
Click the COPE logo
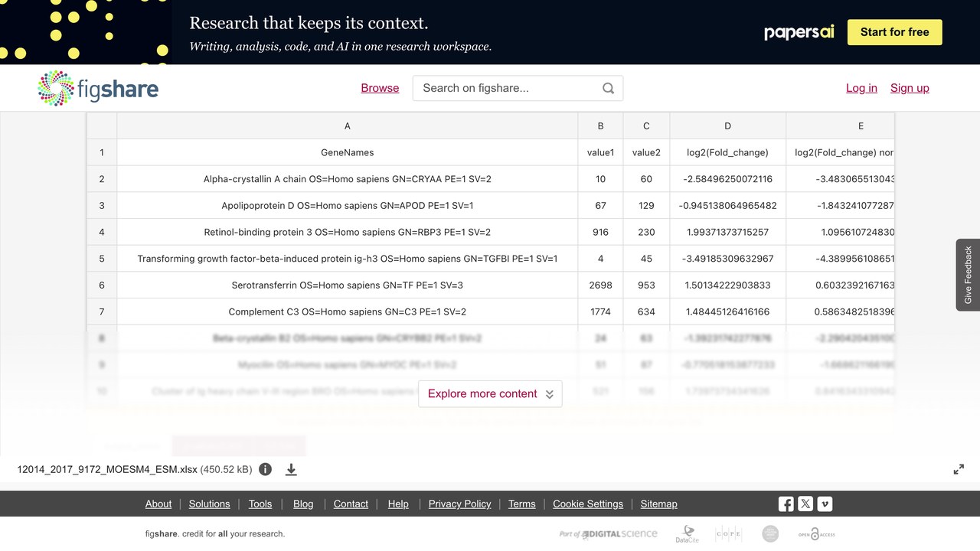coord(728,534)
